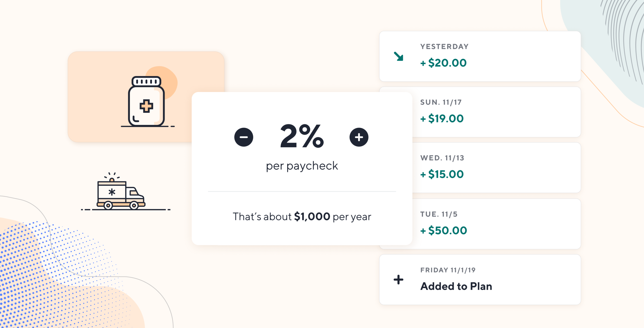Click the +$20.00 amount
The height and width of the screenshot is (328, 644).
pos(444,63)
